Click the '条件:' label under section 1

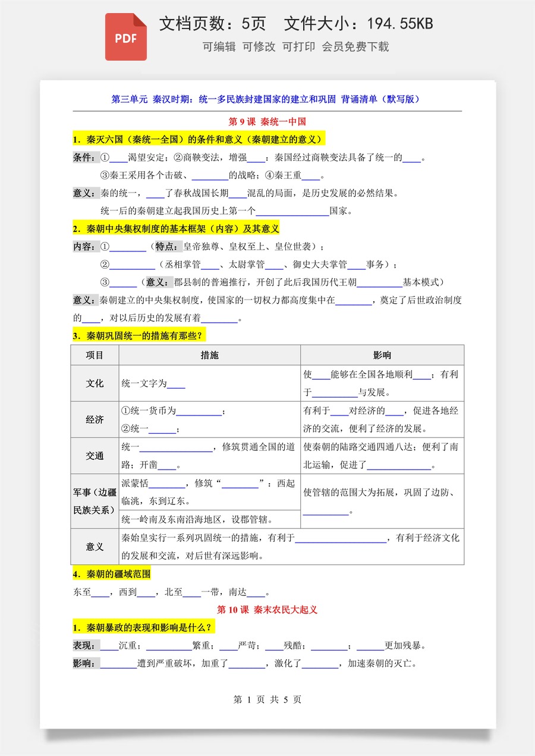[86, 157]
